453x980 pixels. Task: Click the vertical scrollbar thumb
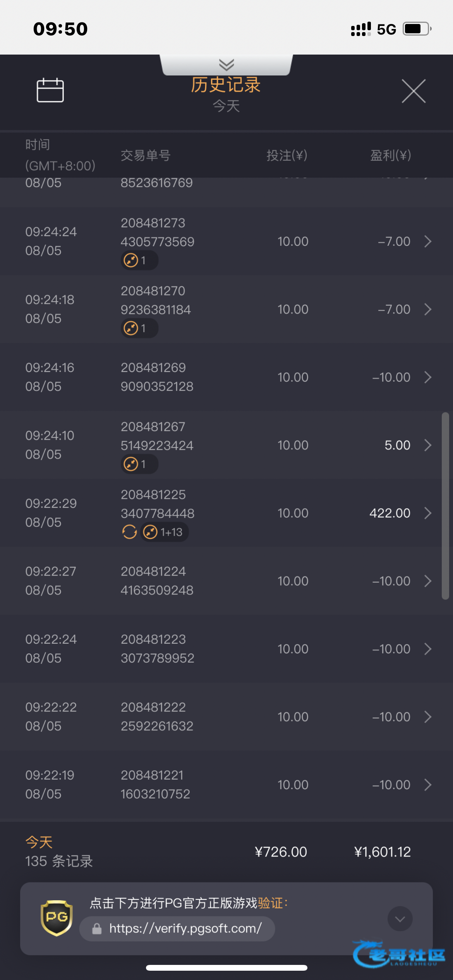pos(445,506)
